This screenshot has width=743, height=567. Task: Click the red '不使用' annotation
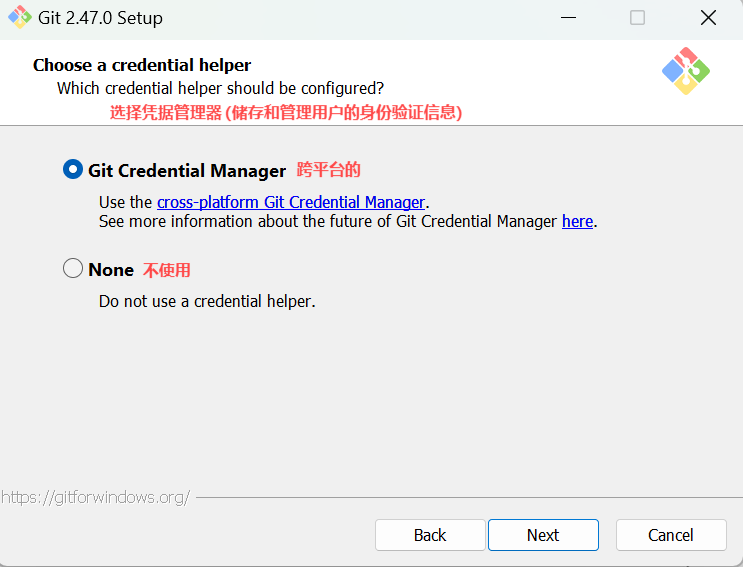coord(166,270)
